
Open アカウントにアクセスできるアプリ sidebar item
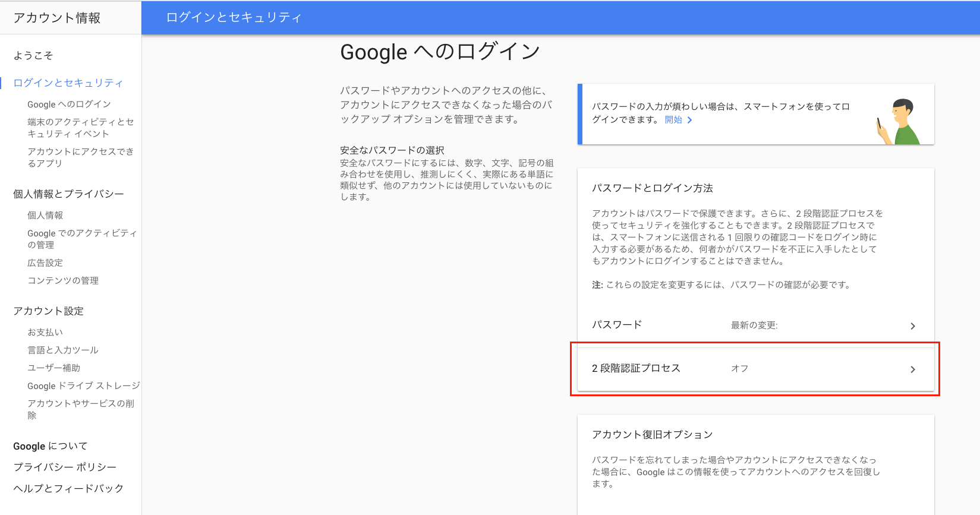(81, 157)
